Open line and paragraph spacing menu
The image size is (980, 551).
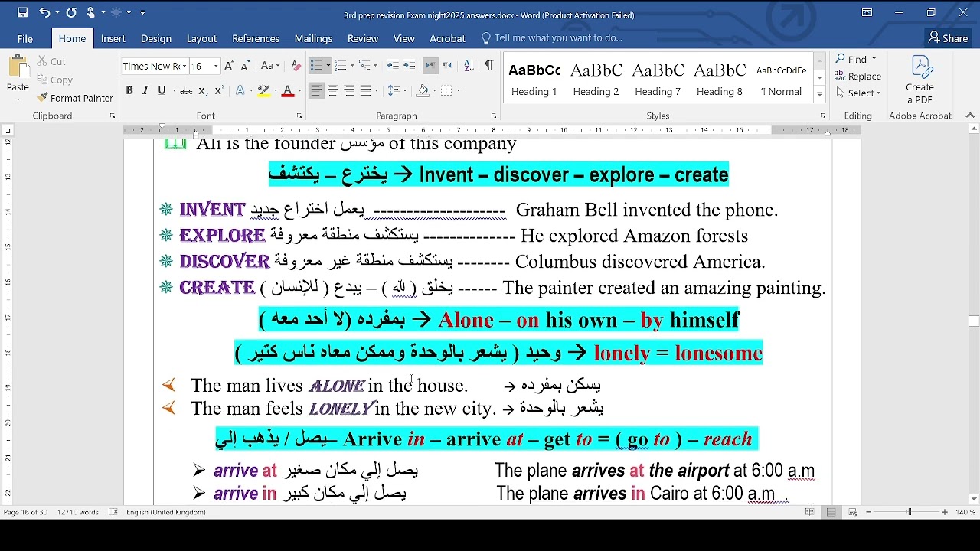[x=394, y=90]
